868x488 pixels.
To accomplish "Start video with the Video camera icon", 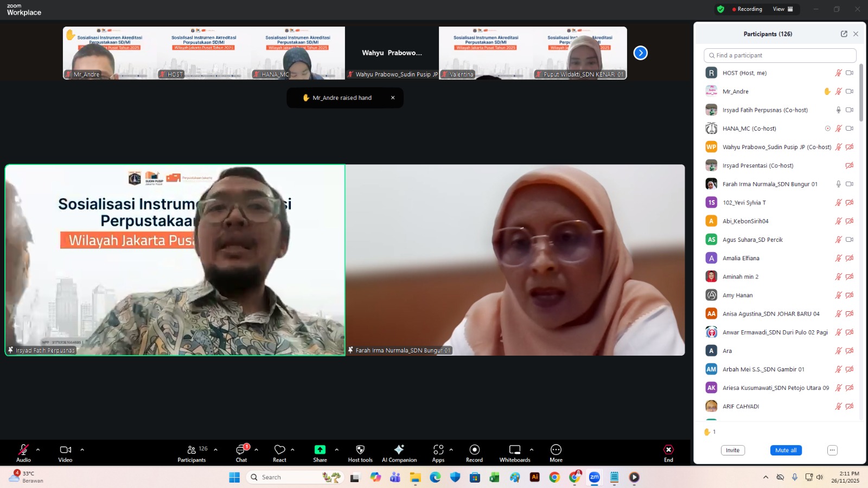I will coord(65,450).
